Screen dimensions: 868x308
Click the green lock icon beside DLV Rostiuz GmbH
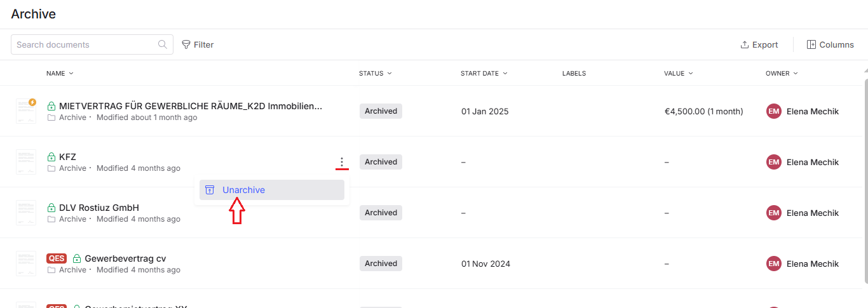pos(51,208)
